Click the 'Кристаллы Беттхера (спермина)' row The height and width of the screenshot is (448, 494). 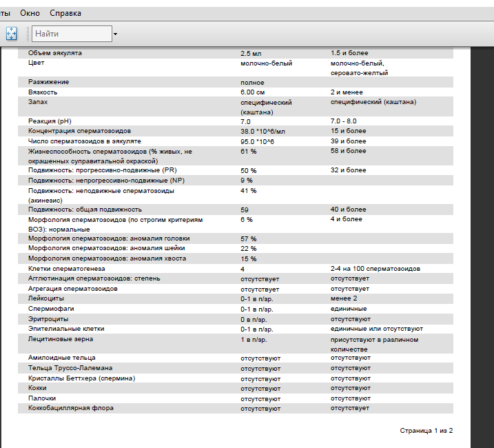click(81, 378)
